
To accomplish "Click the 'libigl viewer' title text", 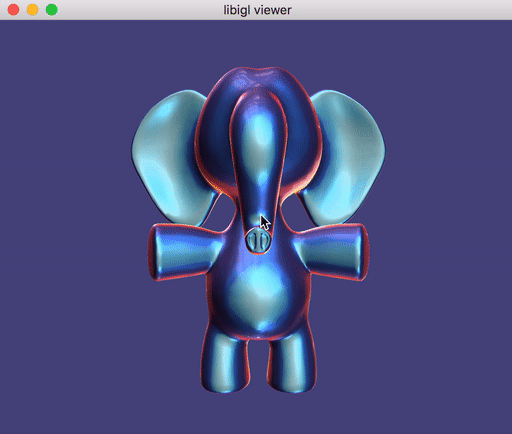I will coord(257,10).
